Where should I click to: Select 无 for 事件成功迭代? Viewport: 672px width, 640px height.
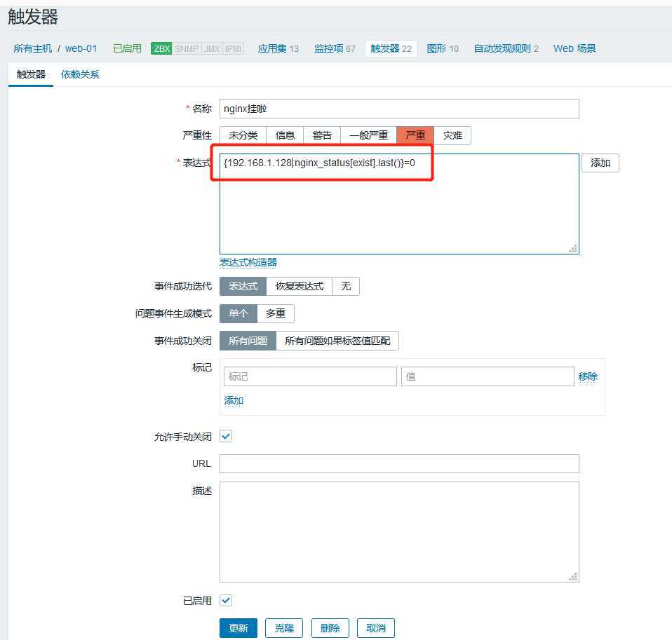346,286
